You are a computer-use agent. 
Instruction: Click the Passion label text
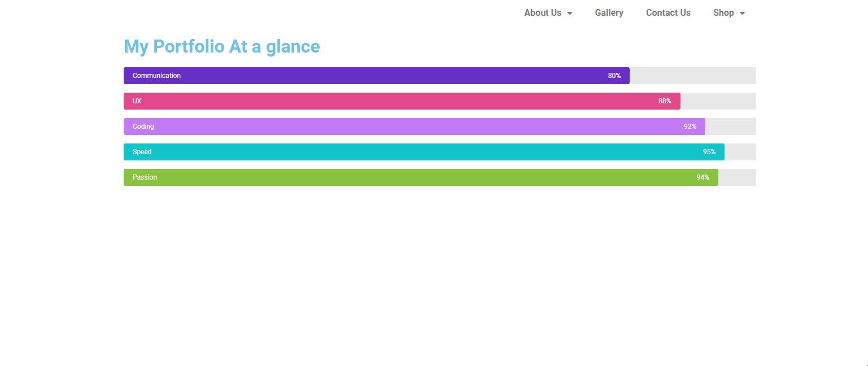[x=145, y=177]
